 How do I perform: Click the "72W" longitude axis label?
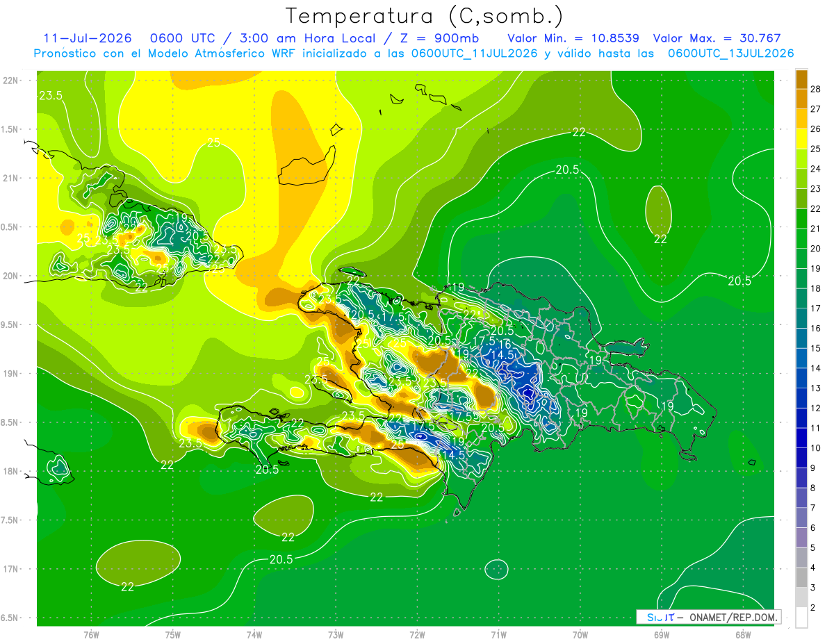pos(417,634)
